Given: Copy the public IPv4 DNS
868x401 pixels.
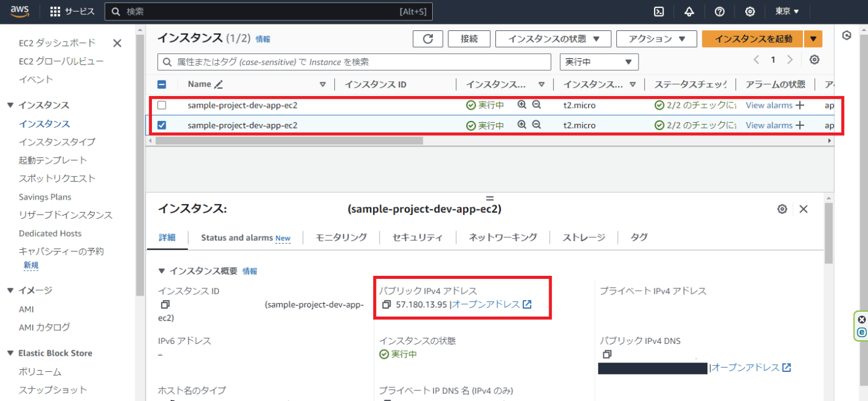Looking at the screenshot, I should [x=607, y=355].
